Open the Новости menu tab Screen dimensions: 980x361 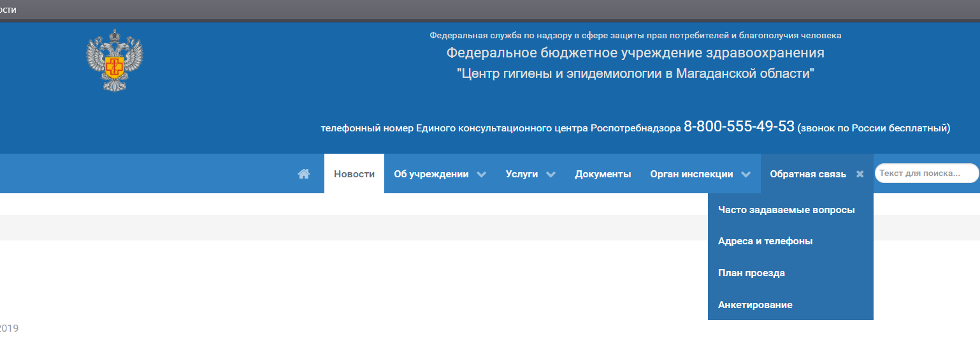click(354, 173)
